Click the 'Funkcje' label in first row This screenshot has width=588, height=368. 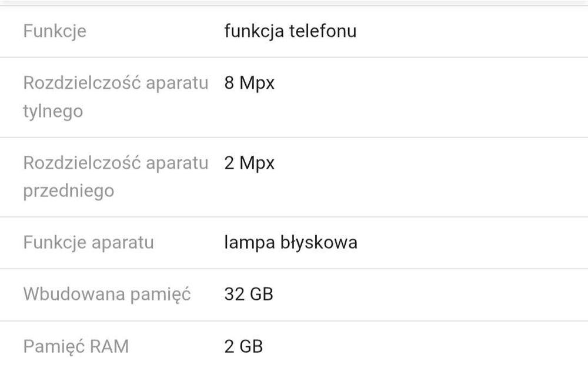tap(55, 31)
